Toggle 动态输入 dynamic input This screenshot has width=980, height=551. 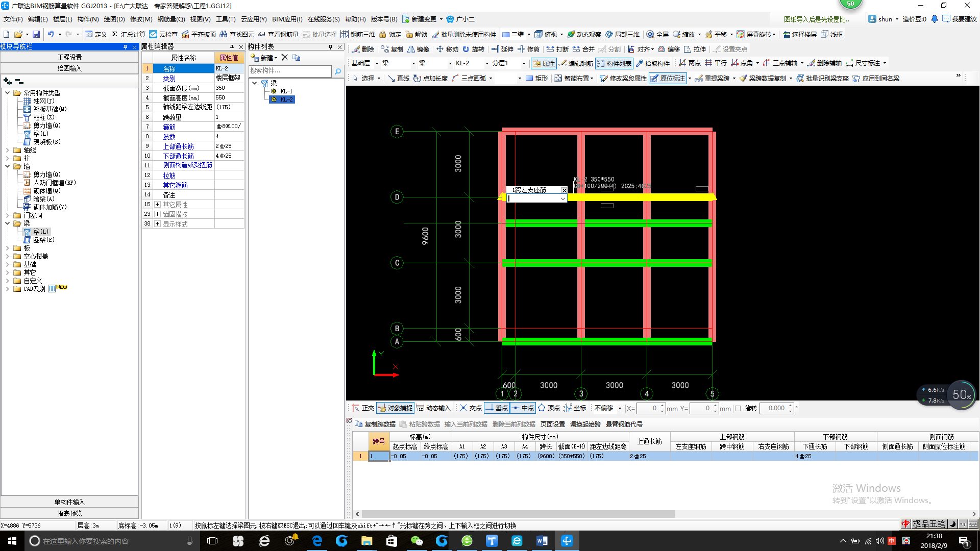point(433,408)
